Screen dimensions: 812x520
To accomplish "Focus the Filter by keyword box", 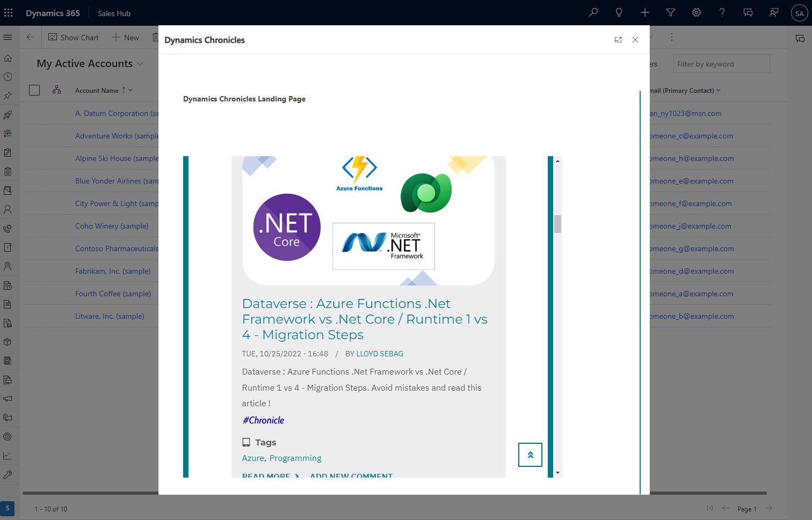I will (721, 64).
